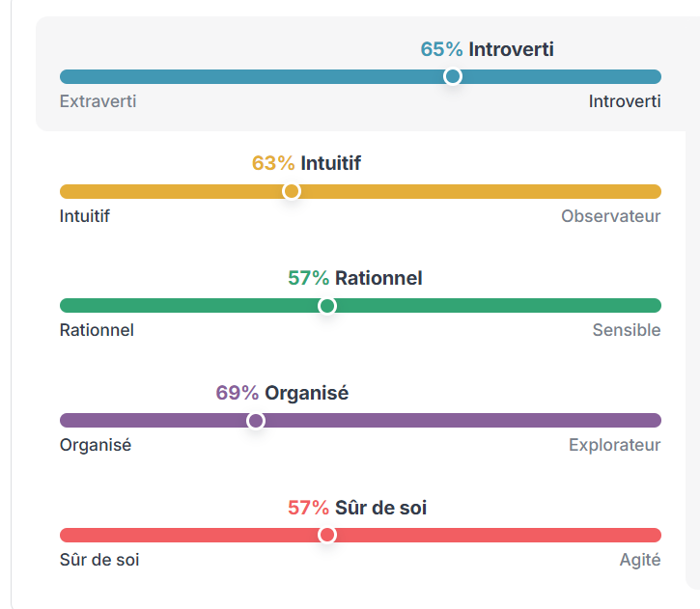Click the Organisé label at the purple bar's left end
The height and width of the screenshot is (609, 700).
point(96,445)
